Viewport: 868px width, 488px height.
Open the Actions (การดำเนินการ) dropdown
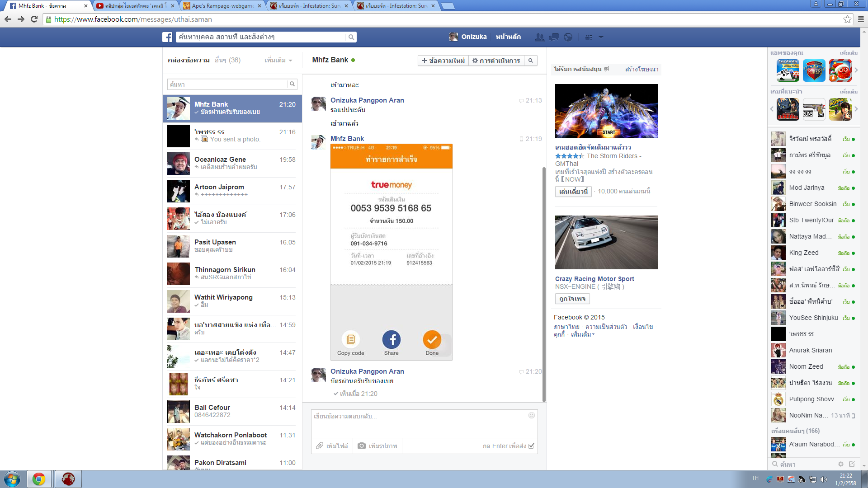click(496, 61)
